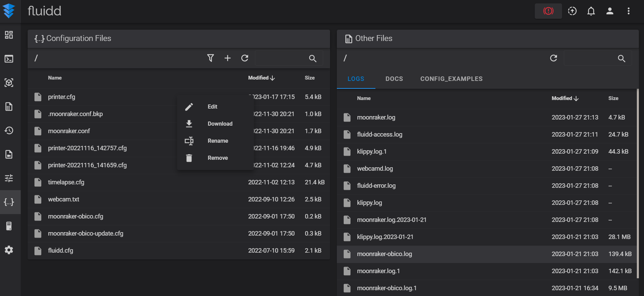
Task: Click the file icon beside fluidd.cfg
Action: (x=38, y=251)
